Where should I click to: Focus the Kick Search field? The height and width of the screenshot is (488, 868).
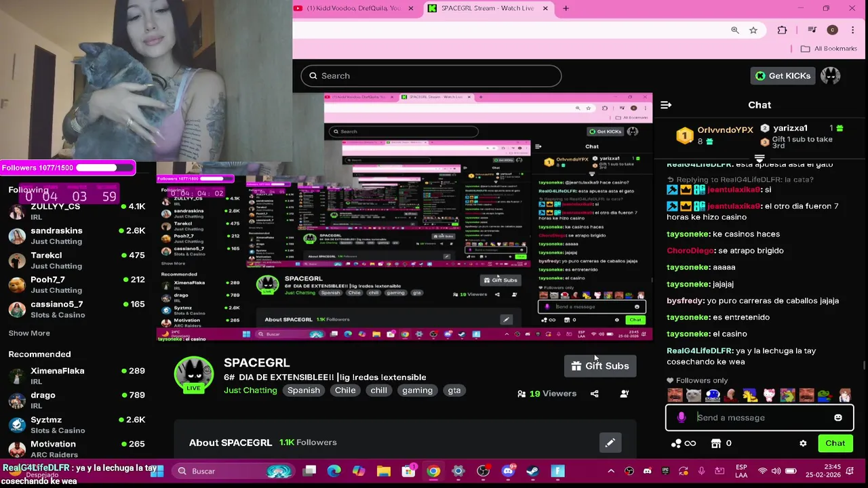click(x=431, y=76)
